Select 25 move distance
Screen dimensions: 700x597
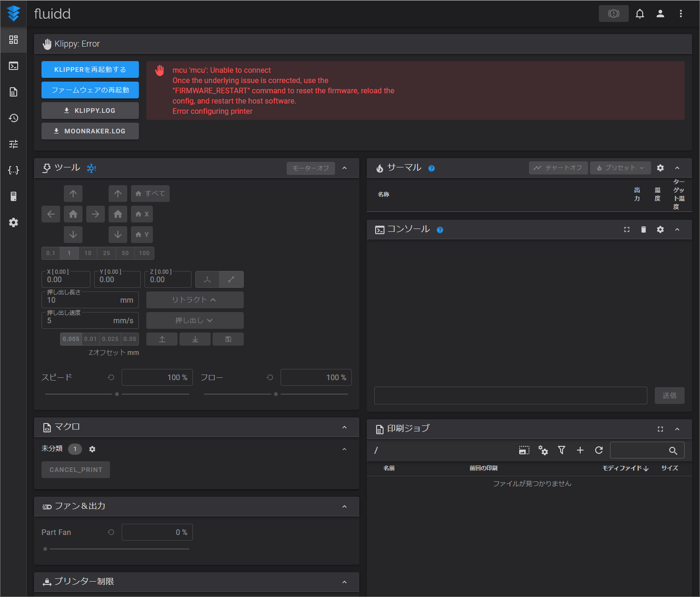(x=107, y=253)
